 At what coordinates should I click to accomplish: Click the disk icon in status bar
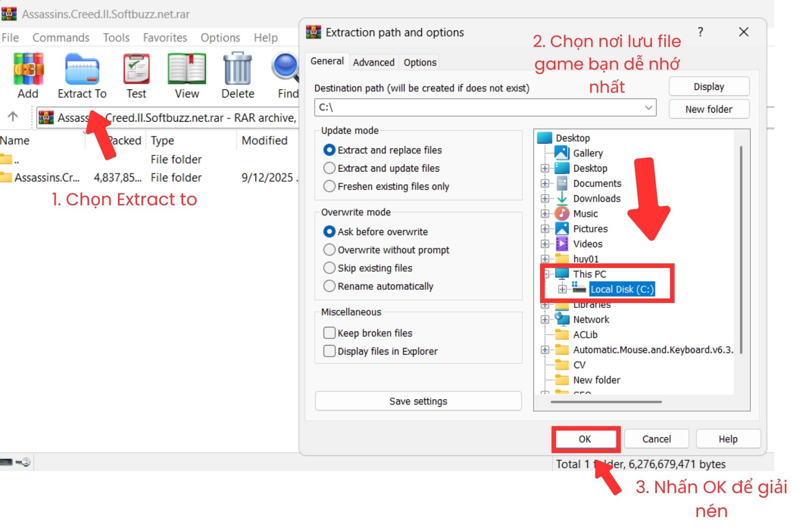(6, 462)
